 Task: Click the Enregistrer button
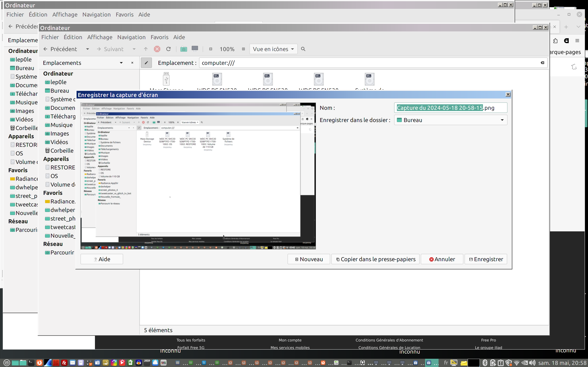[485, 259]
